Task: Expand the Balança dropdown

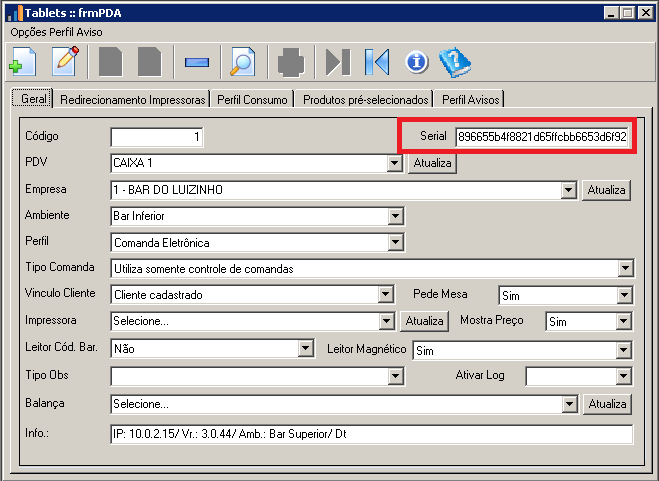Action: point(569,404)
